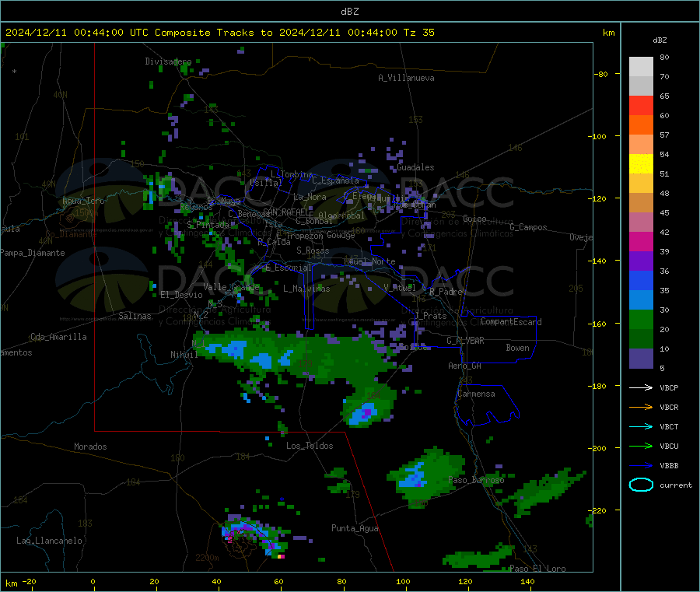Click the C_Española map label
Screen dimensions: 700x592
pos(335,180)
